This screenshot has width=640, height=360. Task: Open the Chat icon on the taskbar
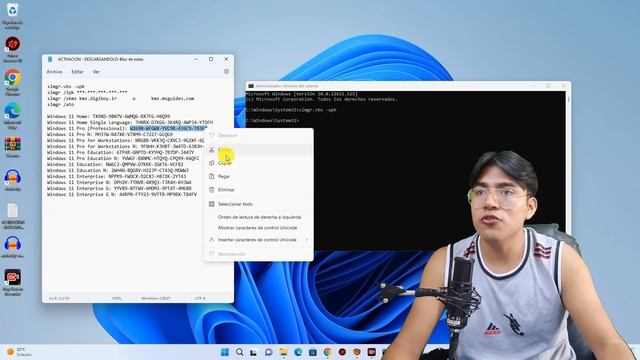point(269,352)
